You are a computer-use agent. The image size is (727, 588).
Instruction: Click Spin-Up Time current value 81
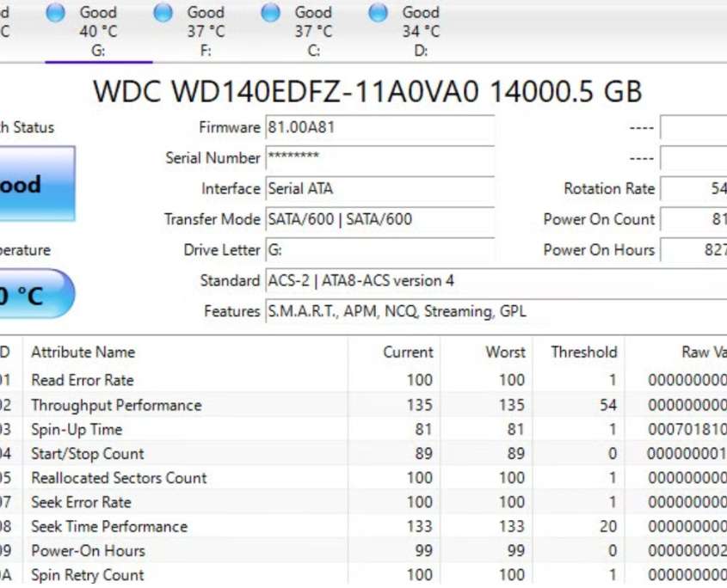[423, 429]
